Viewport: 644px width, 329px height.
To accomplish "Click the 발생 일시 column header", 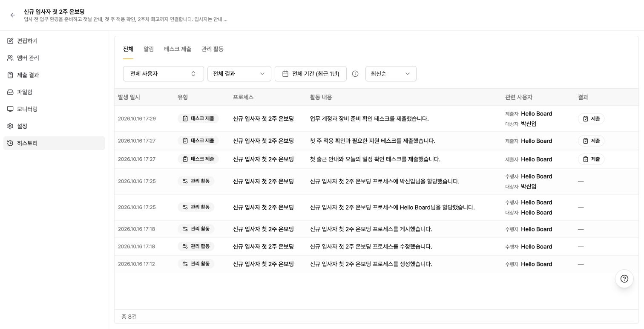I will 129,97.
